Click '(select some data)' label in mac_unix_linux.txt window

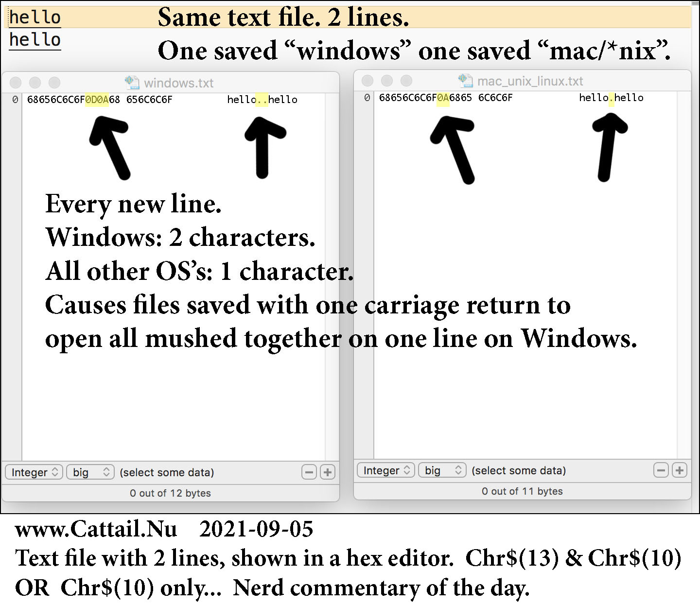[519, 470]
